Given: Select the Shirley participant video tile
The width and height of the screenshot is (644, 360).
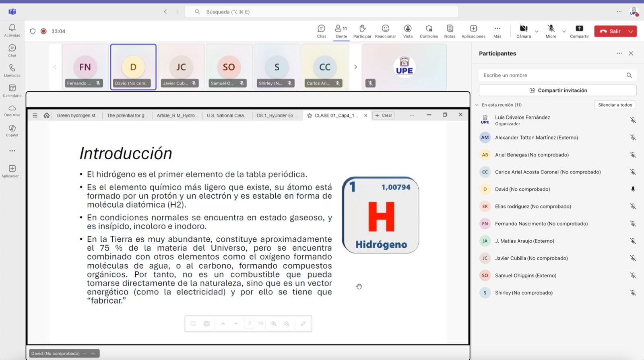Looking at the screenshot, I should [x=277, y=67].
